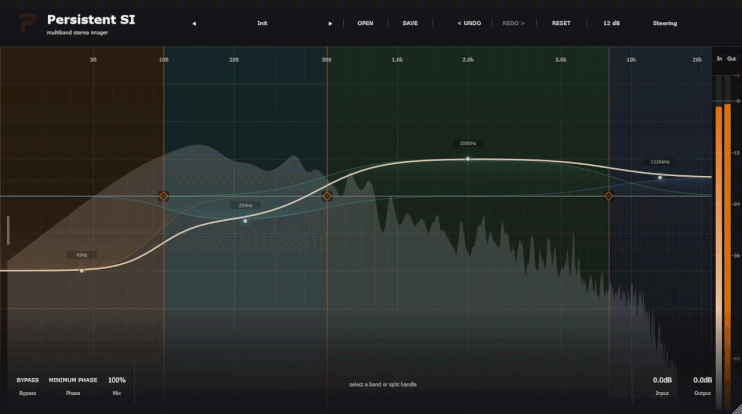Click the 'select a band or split handle' hint
The width and height of the screenshot is (742, 414).
tap(383, 384)
